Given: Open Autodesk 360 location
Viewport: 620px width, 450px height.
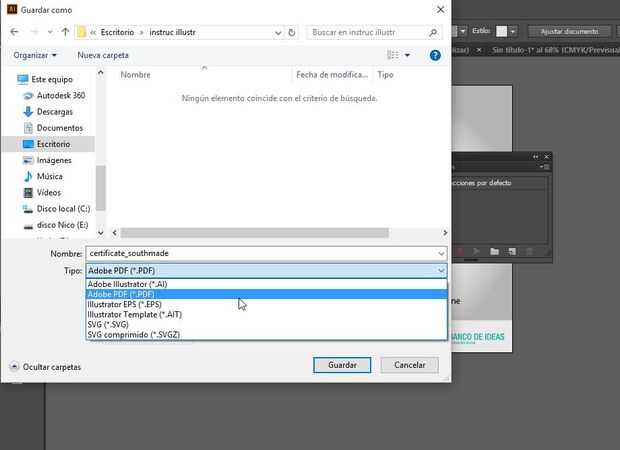Looking at the screenshot, I should [54, 96].
